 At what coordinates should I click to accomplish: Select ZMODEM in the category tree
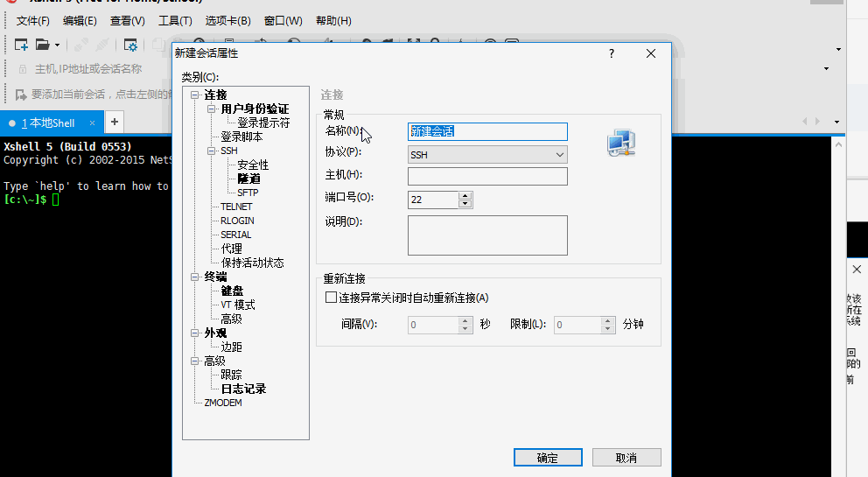point(223,403)
